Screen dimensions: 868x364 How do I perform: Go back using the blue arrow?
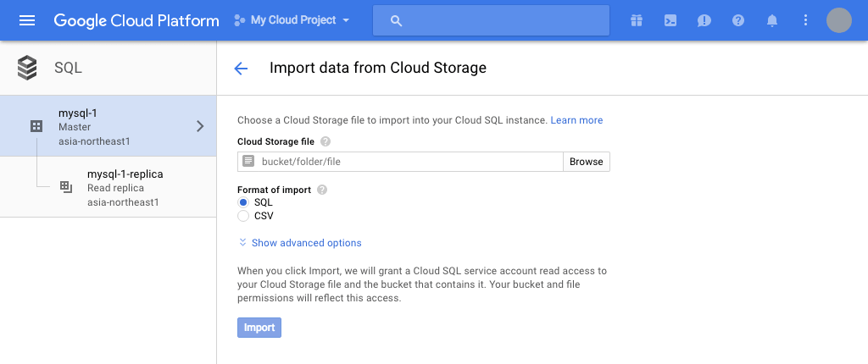click(241, 68)
